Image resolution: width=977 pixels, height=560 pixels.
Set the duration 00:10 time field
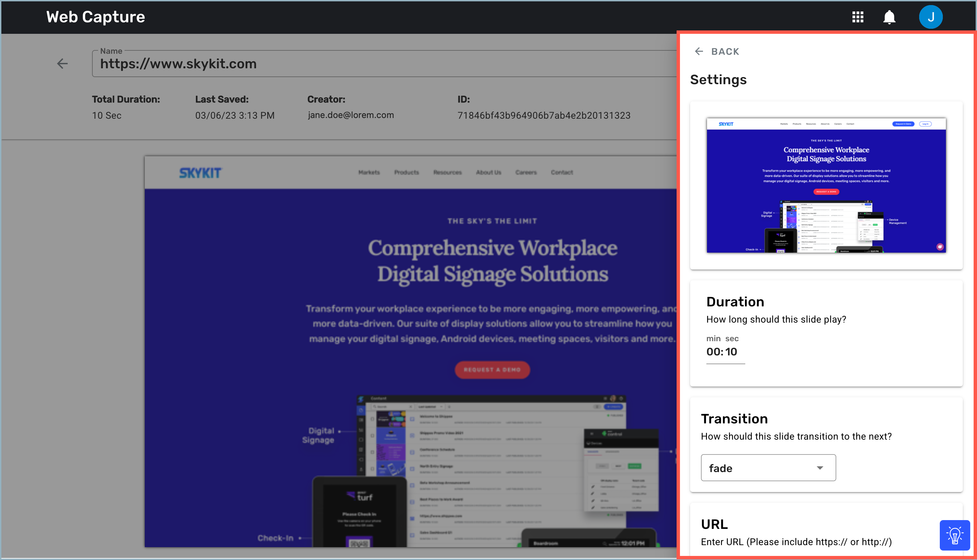[x=725, y=352]
